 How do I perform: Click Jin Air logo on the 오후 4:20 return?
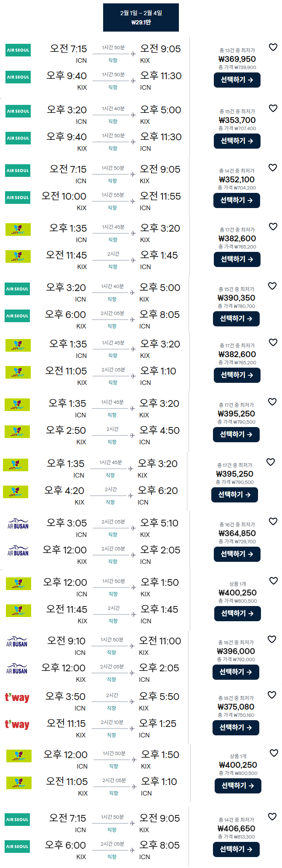pos(16,491)
